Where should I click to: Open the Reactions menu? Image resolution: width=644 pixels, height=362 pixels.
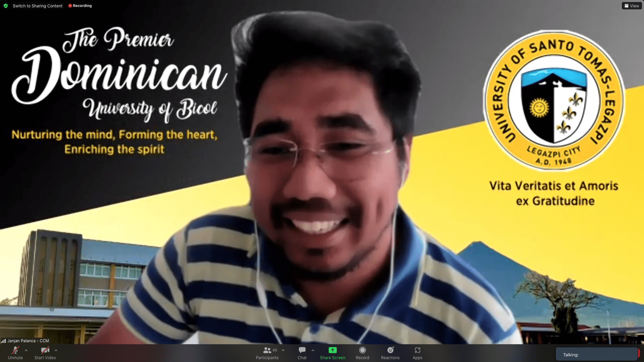390,353
